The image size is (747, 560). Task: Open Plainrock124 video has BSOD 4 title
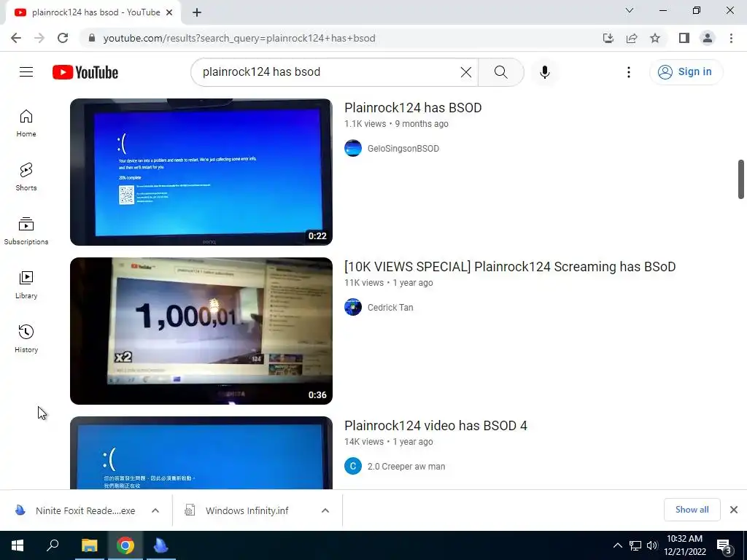(436, 426)
